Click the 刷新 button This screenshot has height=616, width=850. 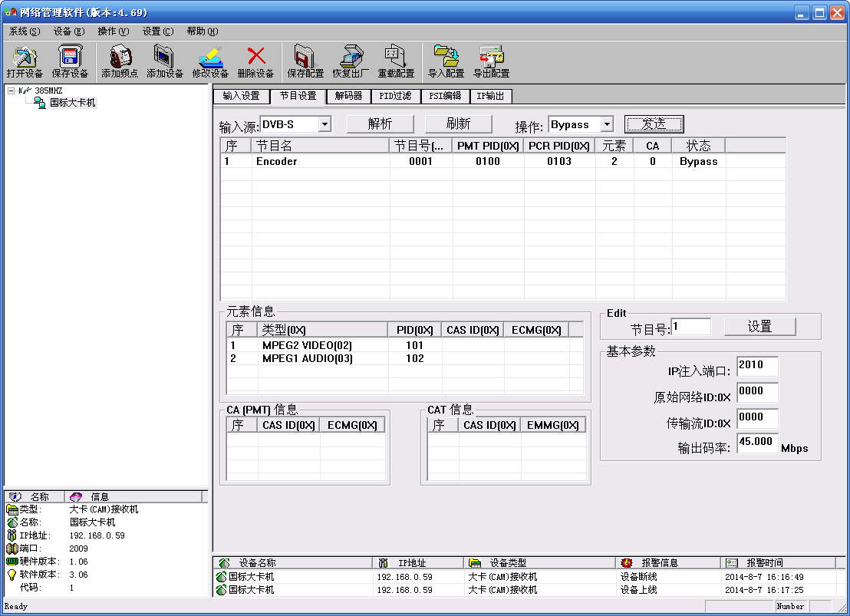(458, 124)
